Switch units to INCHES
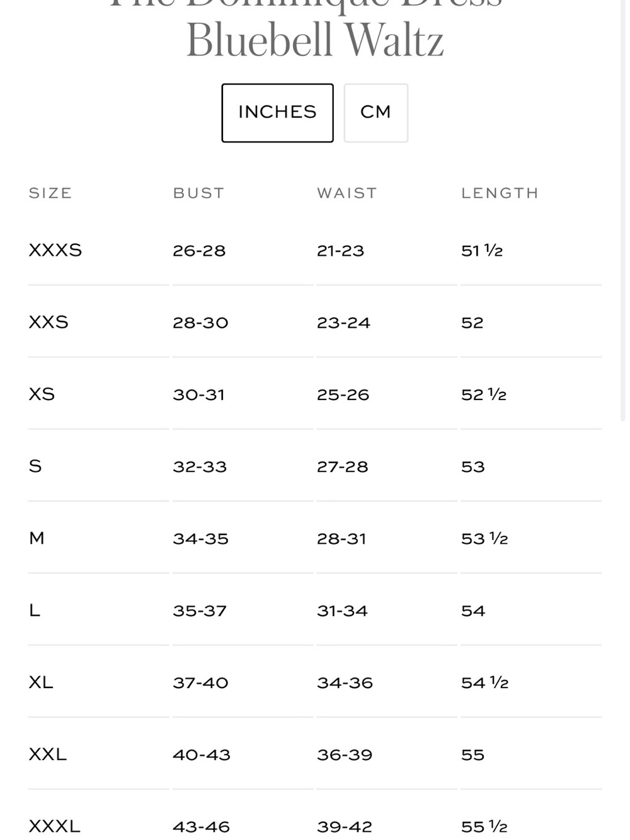 tap(277, 113)
